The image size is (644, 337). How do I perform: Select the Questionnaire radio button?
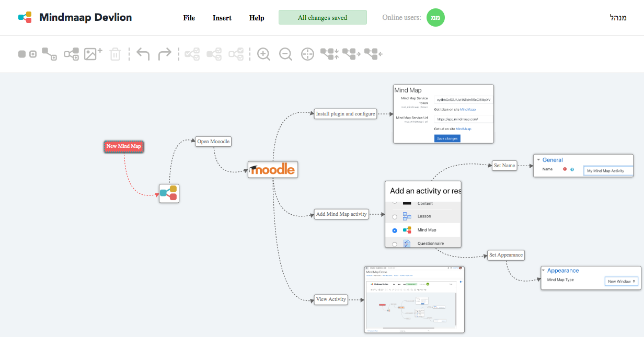coord(395,243)
